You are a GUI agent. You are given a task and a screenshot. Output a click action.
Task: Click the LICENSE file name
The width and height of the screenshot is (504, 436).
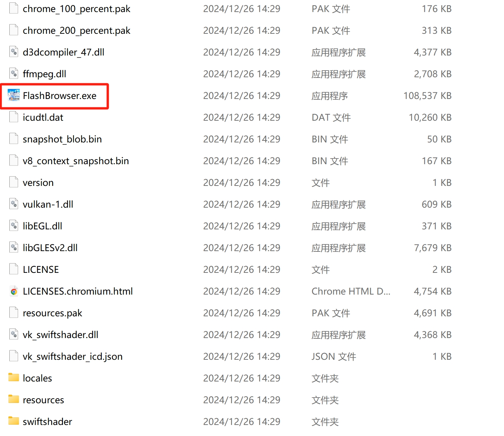tap(41, 269)
